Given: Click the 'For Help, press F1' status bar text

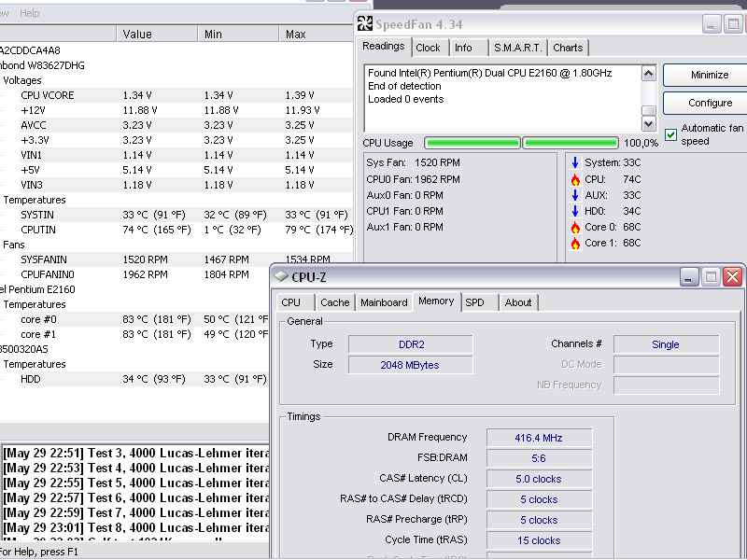Looking at the screenshot, I should (x=39, y=553).
